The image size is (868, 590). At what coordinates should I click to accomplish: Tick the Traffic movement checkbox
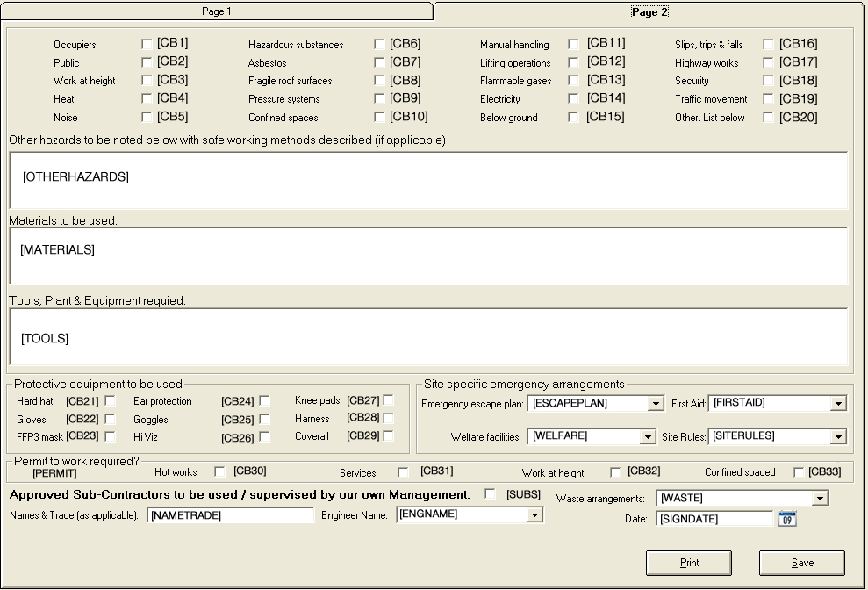(768, 98)
